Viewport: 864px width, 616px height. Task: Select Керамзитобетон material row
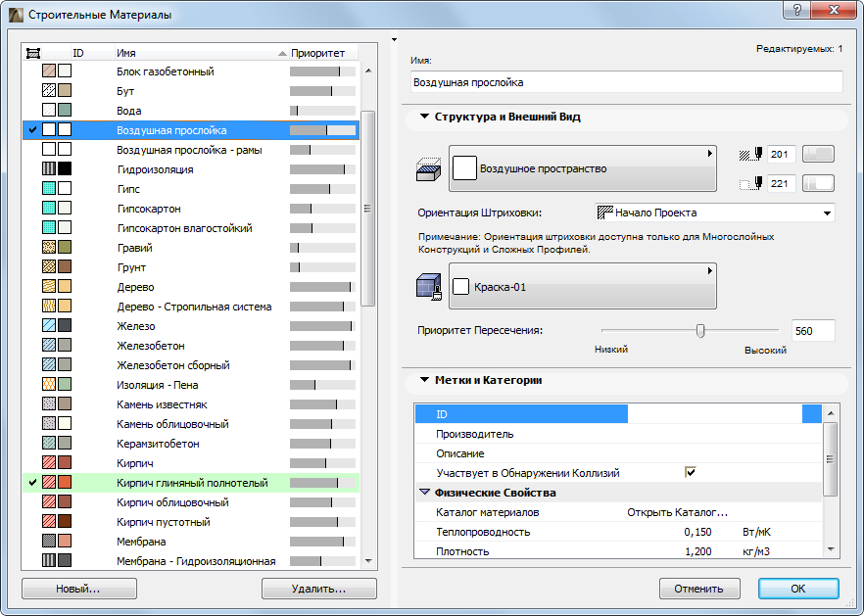click(x=191, y=443)
